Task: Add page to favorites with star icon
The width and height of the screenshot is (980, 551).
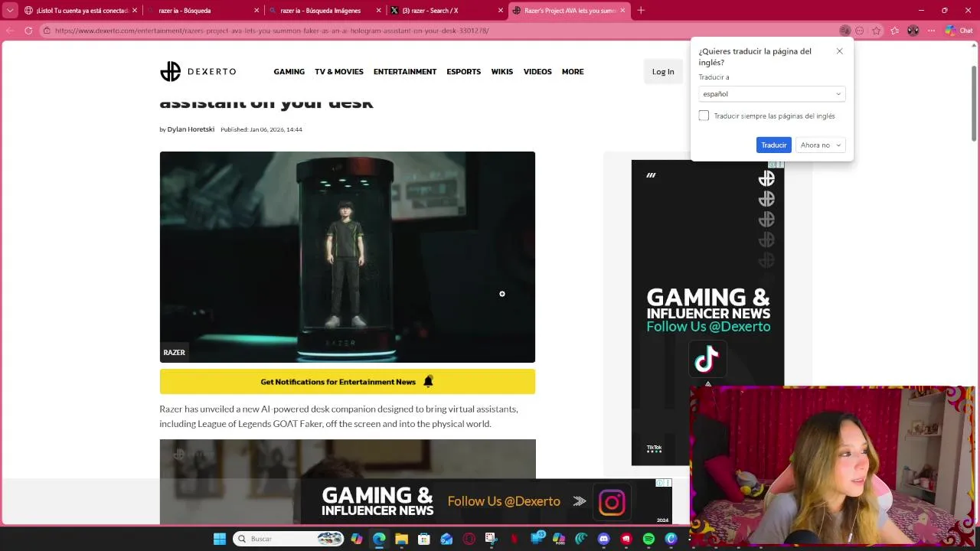Action: pyautogui.click(x=876, y=31)
